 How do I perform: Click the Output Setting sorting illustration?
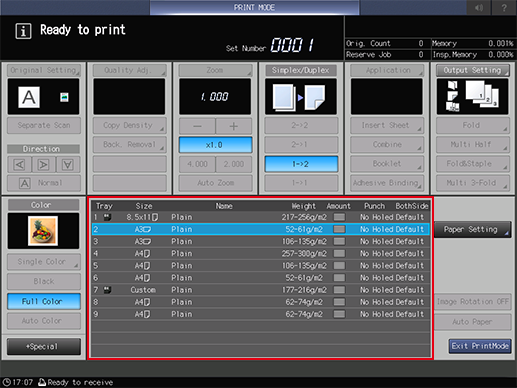click(472, 97)
